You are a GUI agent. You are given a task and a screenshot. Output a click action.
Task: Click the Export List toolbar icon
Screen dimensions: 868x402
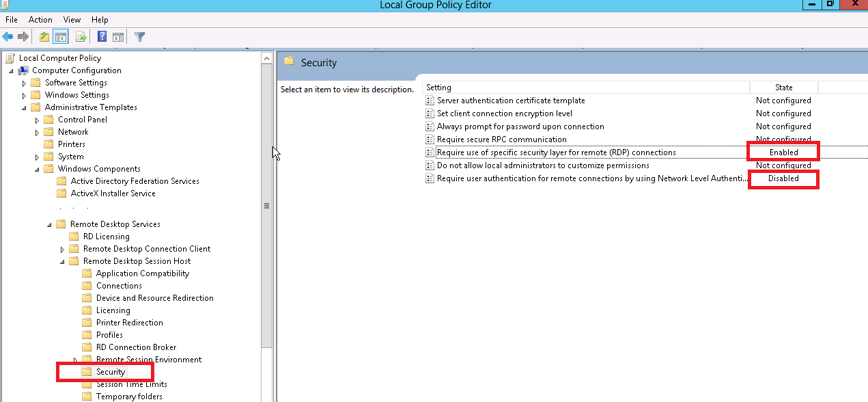pos(81,37)
